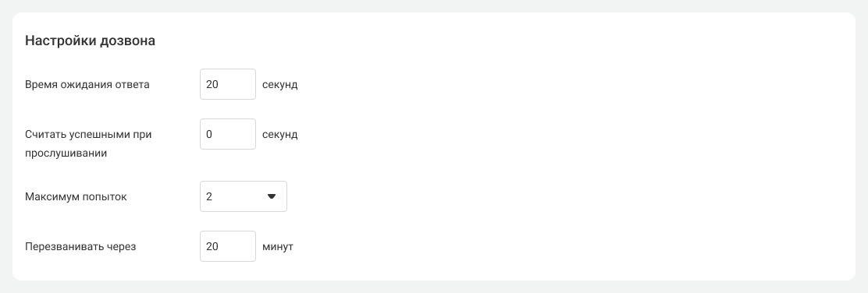The image size is (868, 293).
Task: Click the Перезванивать через label
Action: 80,246
